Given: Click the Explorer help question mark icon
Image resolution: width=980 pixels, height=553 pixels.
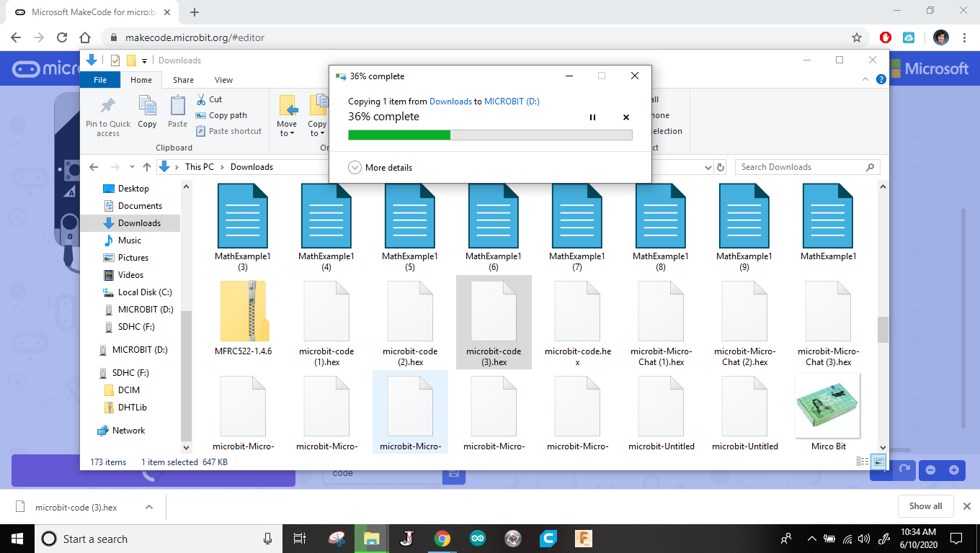Looking at the screenshot, I should coord(881,80).
